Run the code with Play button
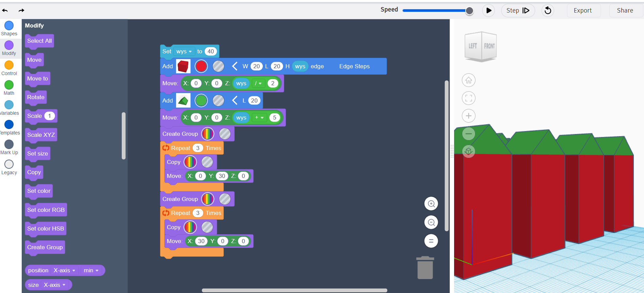The width and height of the screenshot is (644, 293). pyautogui.click(x=488, y=11)
